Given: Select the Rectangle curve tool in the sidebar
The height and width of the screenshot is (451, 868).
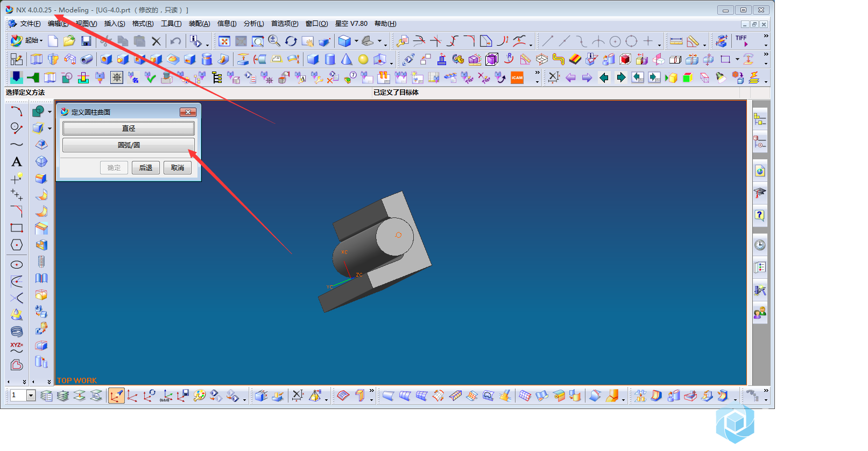Looking at the screenshot, I should click(x=17, y=228).
